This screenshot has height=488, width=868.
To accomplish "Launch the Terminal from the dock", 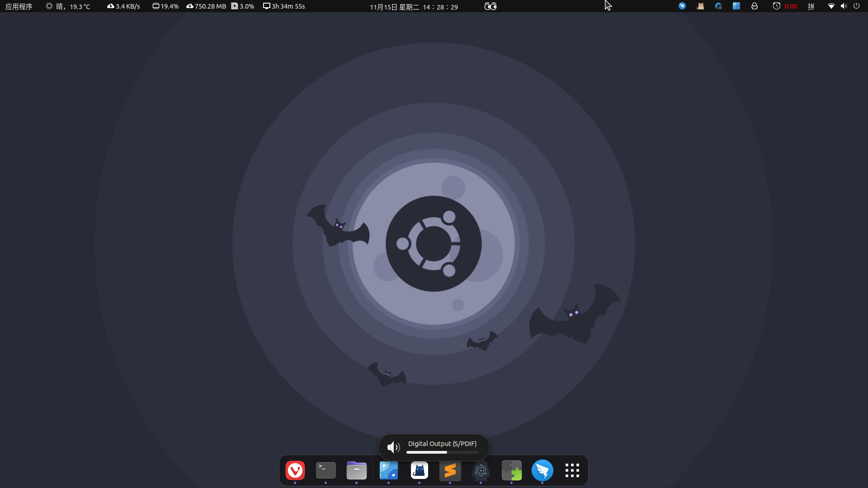I will [325, 470].
